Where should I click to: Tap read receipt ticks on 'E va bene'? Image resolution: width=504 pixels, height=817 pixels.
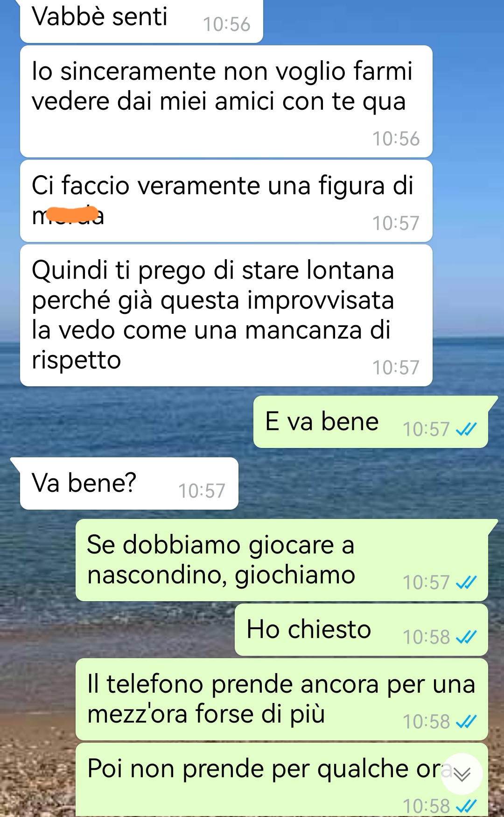coord(466,429)
